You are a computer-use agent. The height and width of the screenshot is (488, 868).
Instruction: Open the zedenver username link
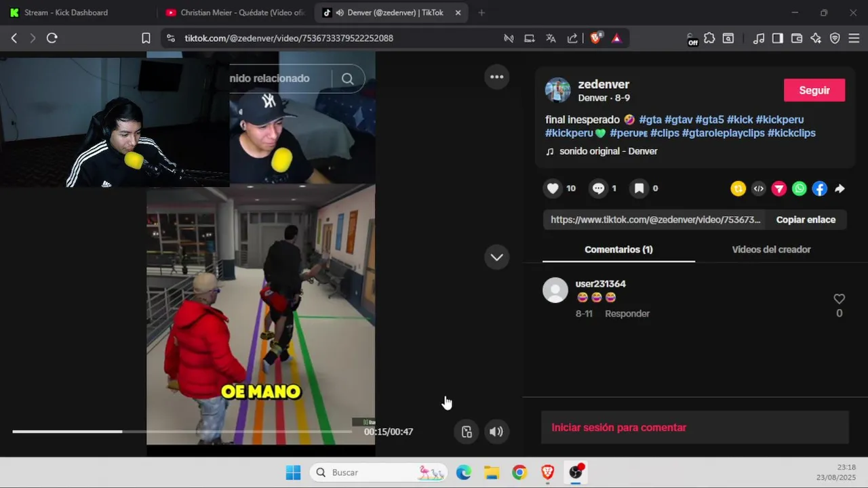click(x=604, y=84)
